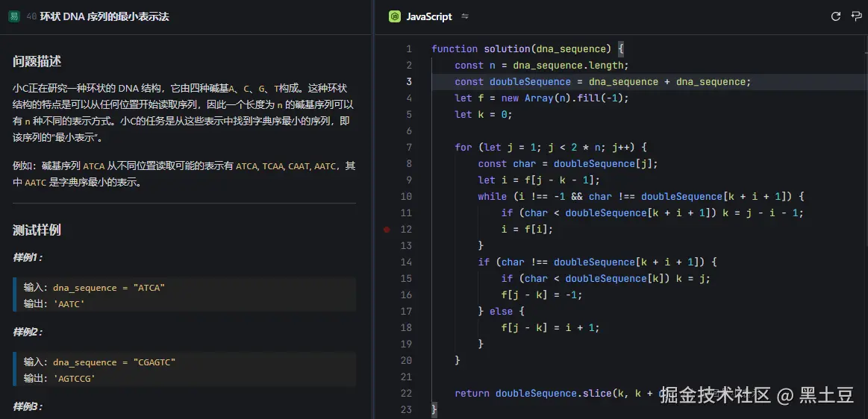Click the problem number 40 beside the title
Screen dimensions: 868x419
click(31, 16)
